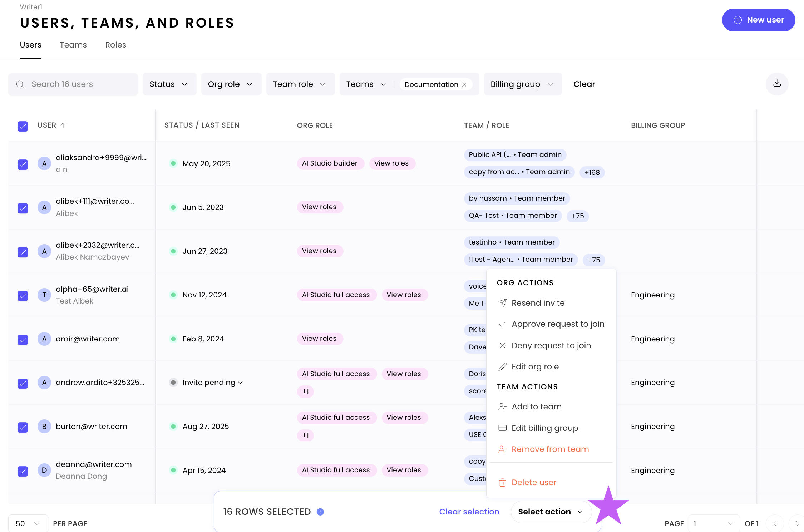The image size is (804, 532).
Task: Click the Clear selection link
Action: pos(469,512)
